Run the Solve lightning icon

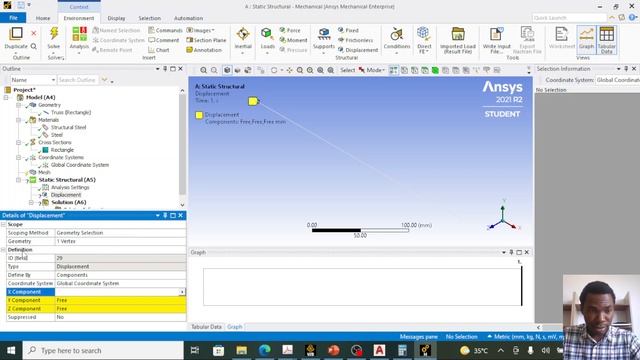[54, 33]
